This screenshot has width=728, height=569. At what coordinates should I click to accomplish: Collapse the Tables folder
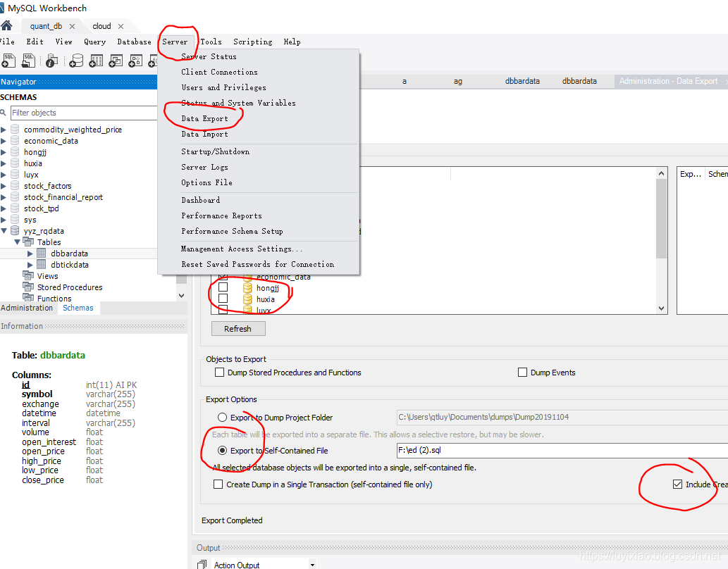point(17,242)
